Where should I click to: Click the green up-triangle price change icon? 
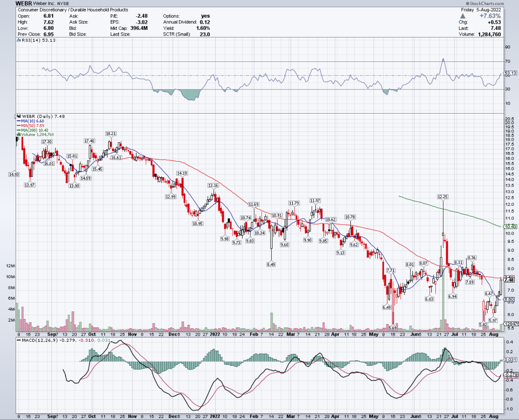coord(462,16)
